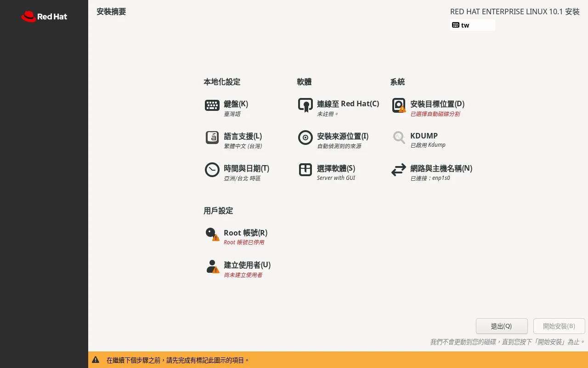
Task: Select the Connect to Red Hat shield icon
Action: pos(305,105)
